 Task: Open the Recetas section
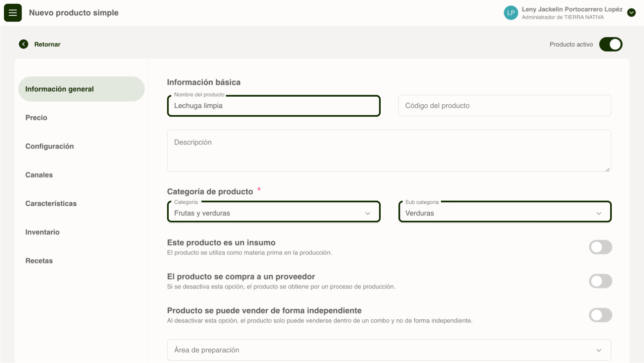39,261
